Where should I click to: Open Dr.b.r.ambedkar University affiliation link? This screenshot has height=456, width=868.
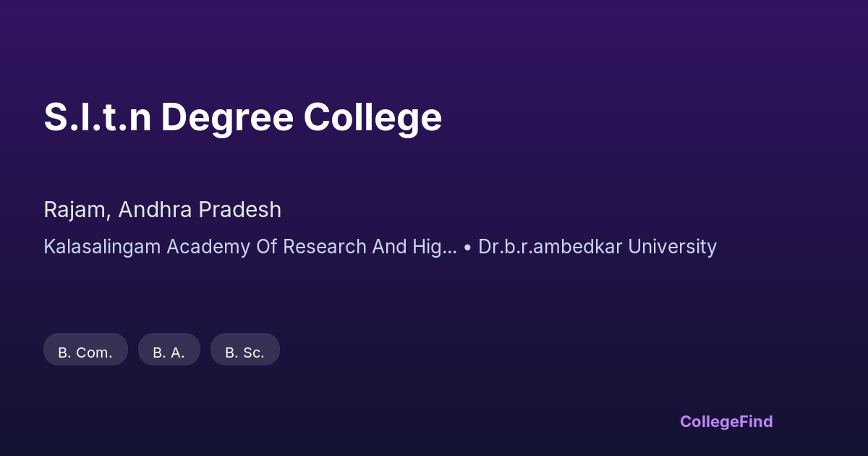click(x=597, y=247)
